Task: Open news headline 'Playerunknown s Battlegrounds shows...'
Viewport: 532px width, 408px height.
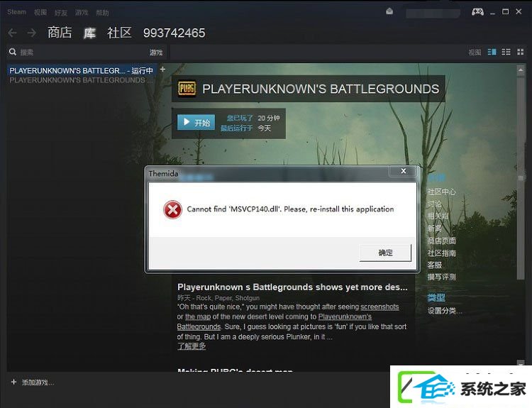Action: (292, 287)
